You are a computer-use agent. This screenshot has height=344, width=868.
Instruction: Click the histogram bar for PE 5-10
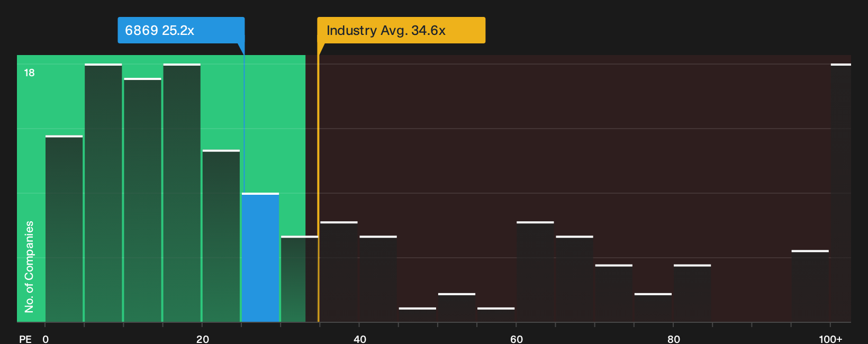pos(103,193)
